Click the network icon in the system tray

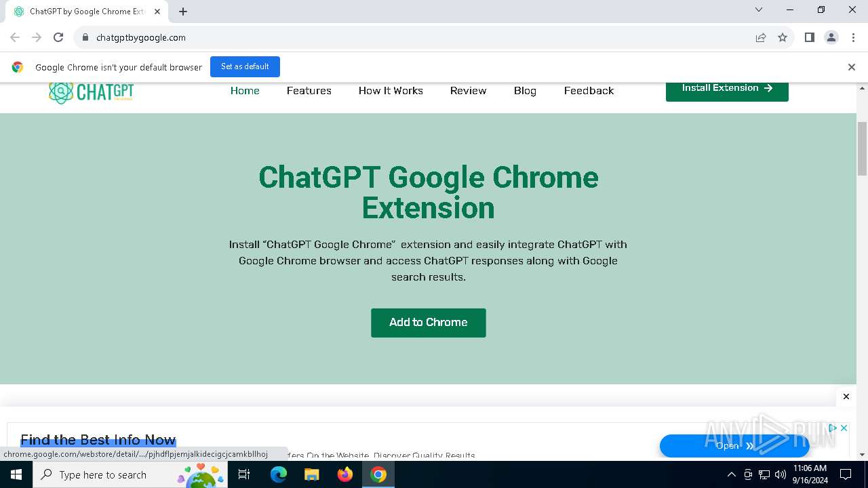pyautogui.click(x=764, y=474)
